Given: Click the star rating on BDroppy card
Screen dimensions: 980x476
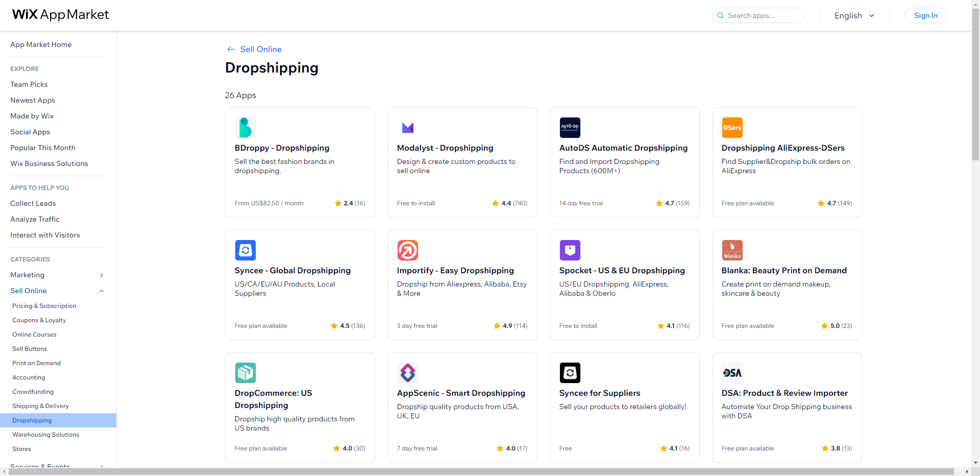Looking at the screenshot, I should [350, 203].
